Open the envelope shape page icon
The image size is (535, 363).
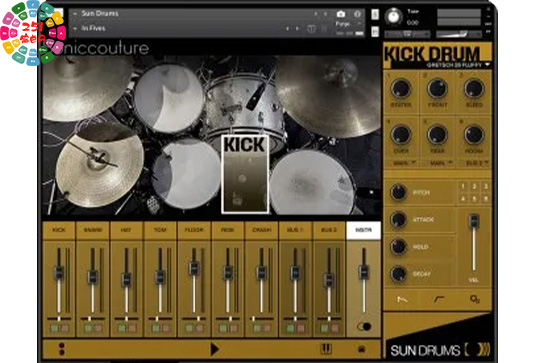(402, 300)
